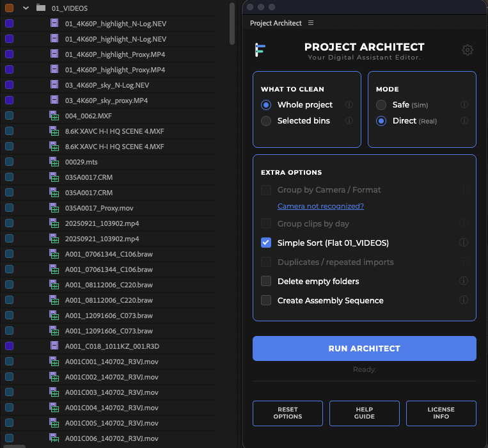Select clip A001C002_140702_R3VJ.mov

pyautogui.click(x=111, y=377)
